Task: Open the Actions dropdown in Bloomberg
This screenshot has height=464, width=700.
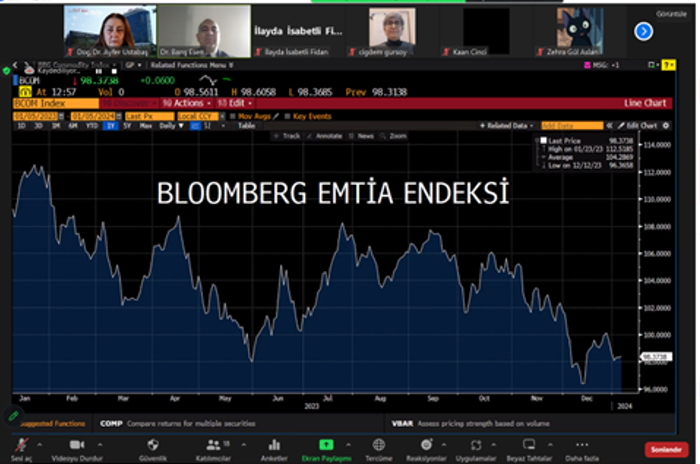Action: 187,103
